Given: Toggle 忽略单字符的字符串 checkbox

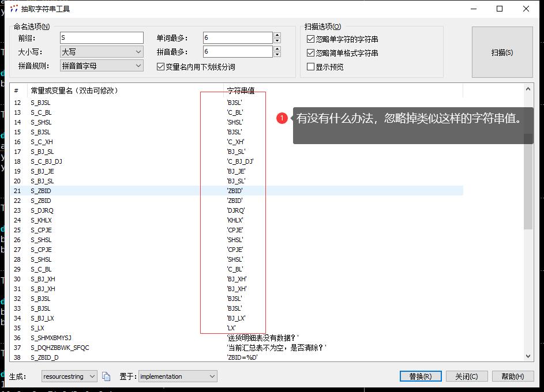Looking at the screenshot, I should tap(311, 39).
